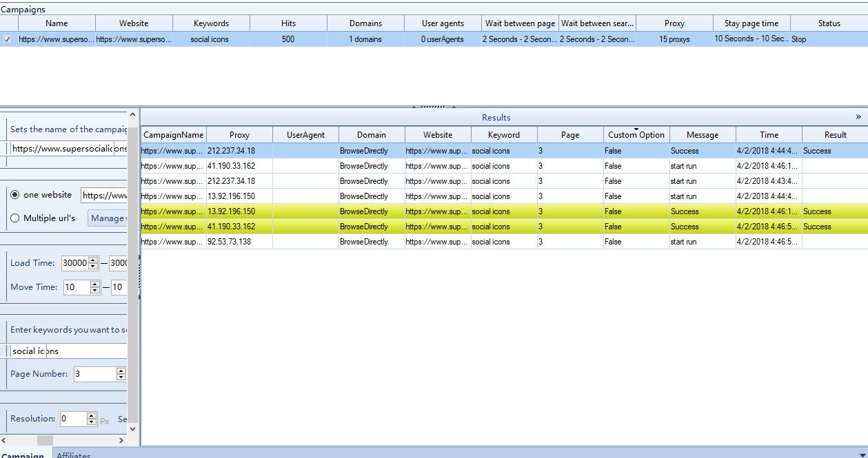Viewport: 868px width, 458px height.
Task: Click the keywords input field with 'social icons'
Action: point(69,351)
